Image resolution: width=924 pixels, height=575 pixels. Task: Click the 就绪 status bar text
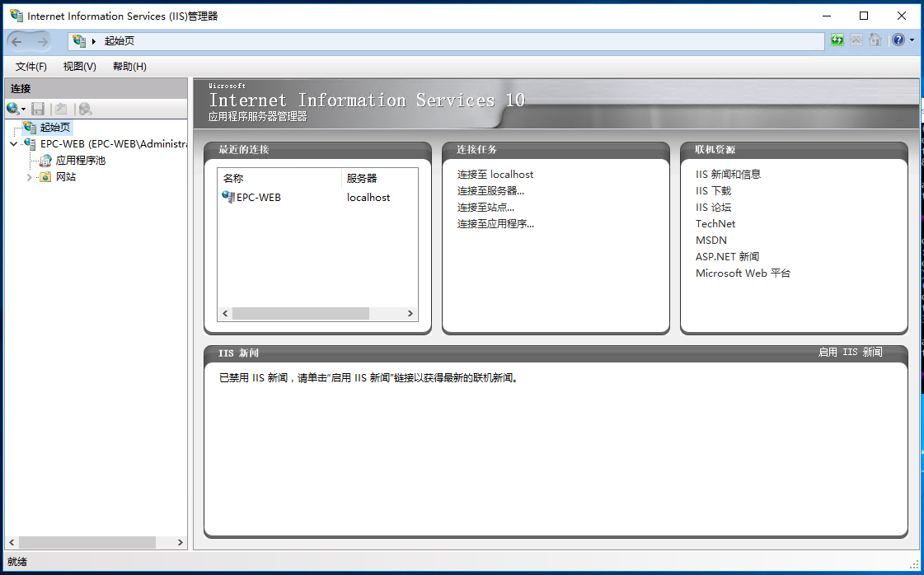(17, 562)
